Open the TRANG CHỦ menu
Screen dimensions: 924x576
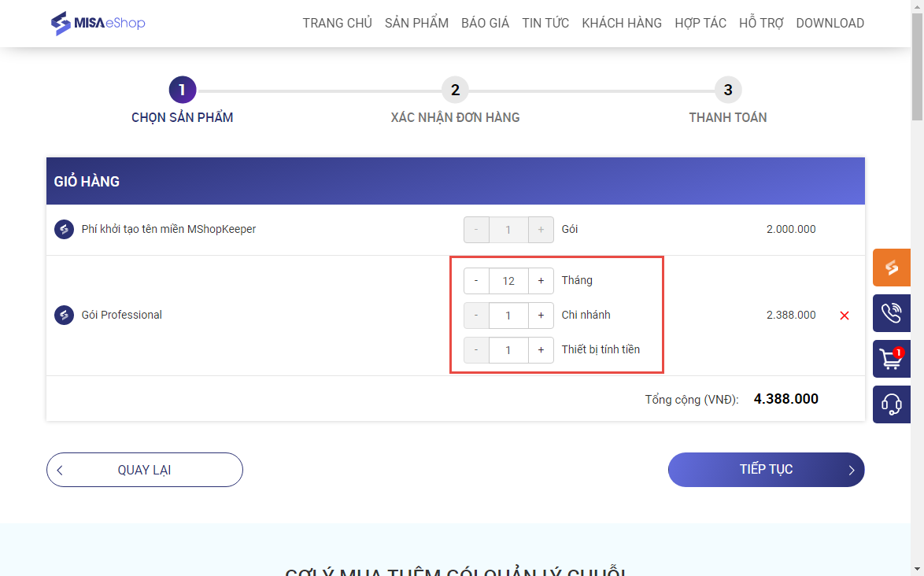click(337, 24)
